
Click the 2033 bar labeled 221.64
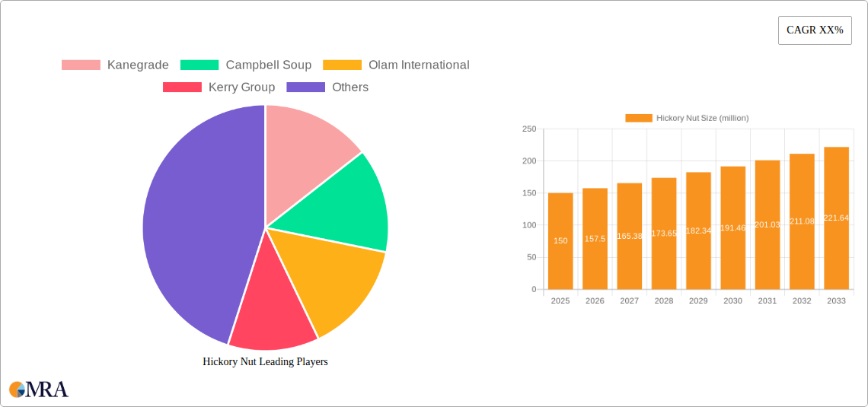(x=837, y=218)
